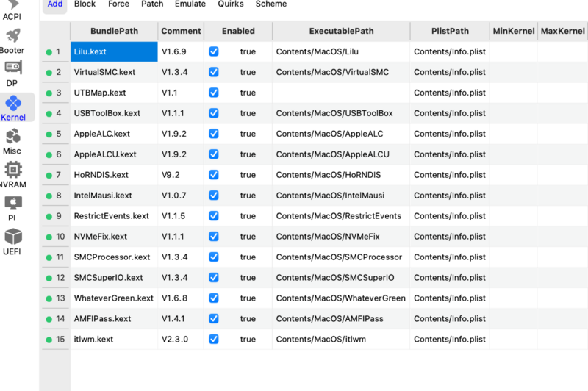Switch to the Add tab

pyautogui.click(x=54, y=4)
